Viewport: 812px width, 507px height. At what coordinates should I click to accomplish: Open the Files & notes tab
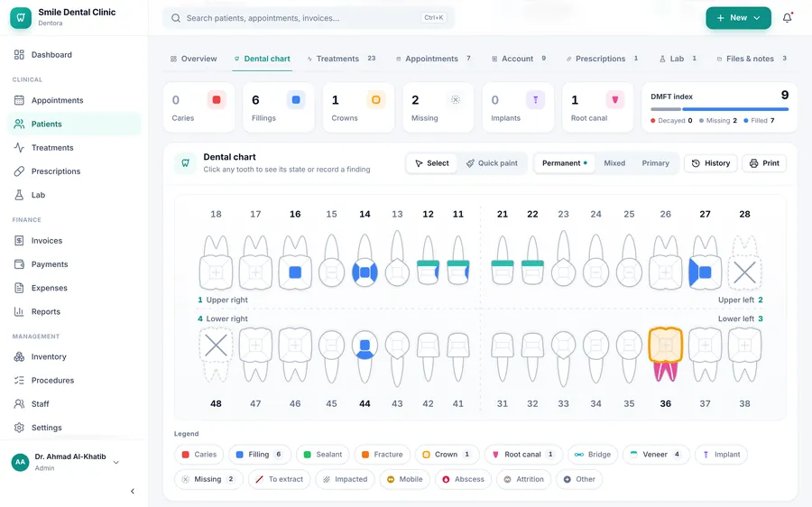(x=752, y=59)
